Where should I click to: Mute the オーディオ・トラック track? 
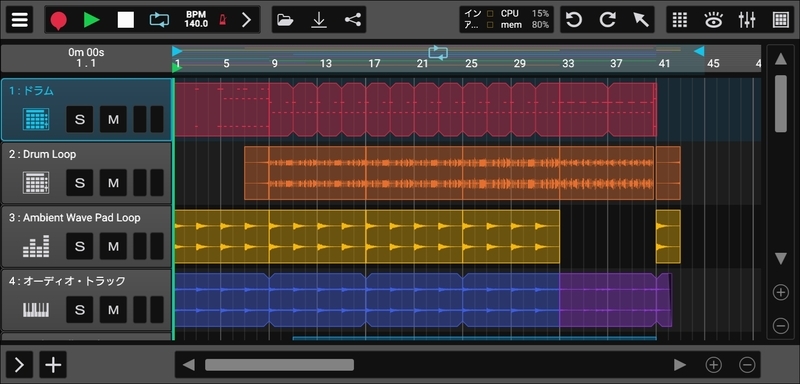tap(113, 310)
